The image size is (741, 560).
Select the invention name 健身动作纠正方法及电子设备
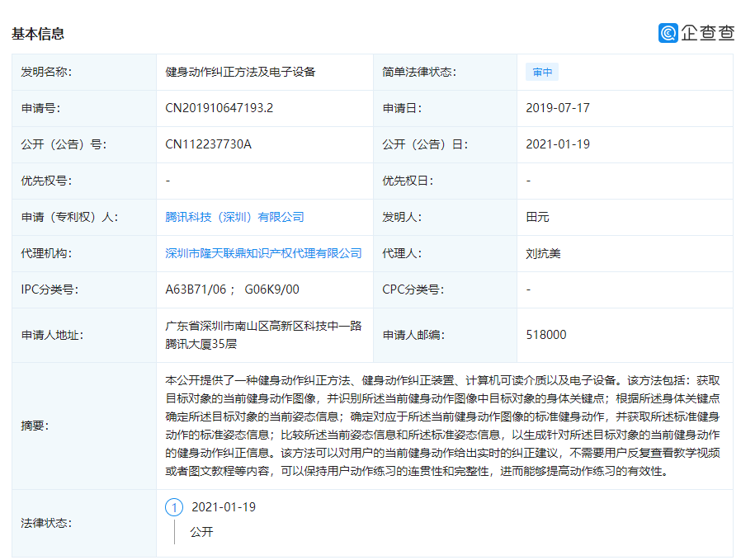click(x=240, y=72)
